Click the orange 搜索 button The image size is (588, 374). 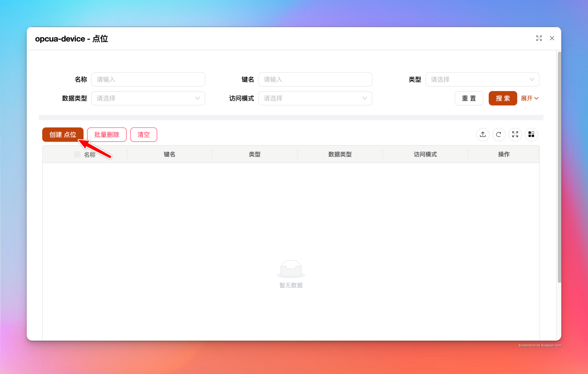(502, 98)
